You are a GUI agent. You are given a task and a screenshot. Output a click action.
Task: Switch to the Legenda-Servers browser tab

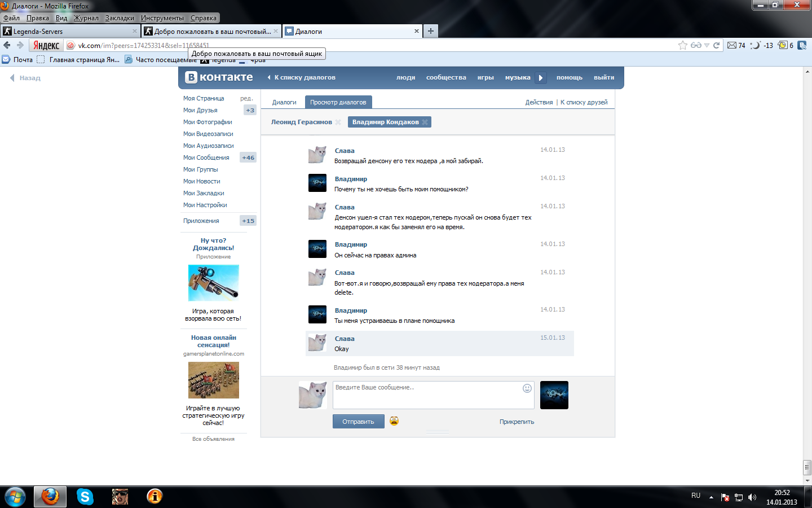[x=70, y=31]
